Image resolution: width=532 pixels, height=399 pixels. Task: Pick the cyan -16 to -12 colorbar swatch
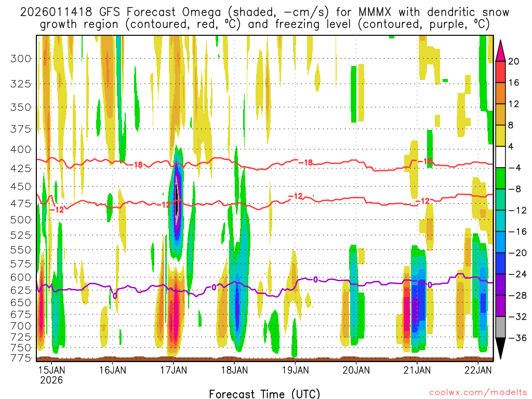pos(500,221)
